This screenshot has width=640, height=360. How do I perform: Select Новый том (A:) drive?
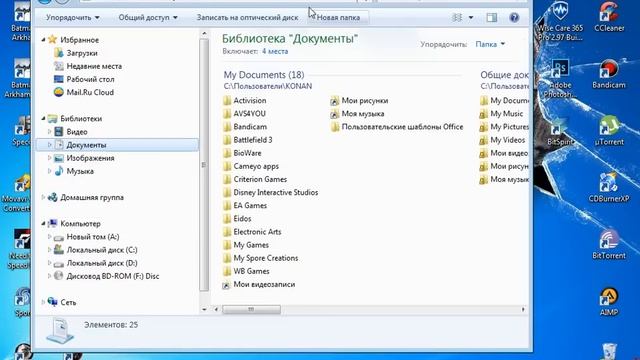(x=87, y=237)
